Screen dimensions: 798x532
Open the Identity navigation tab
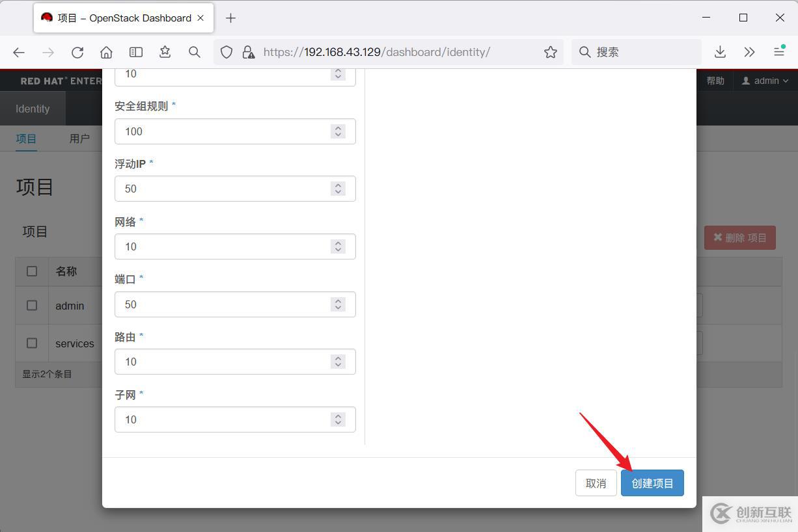click(33, 109)
